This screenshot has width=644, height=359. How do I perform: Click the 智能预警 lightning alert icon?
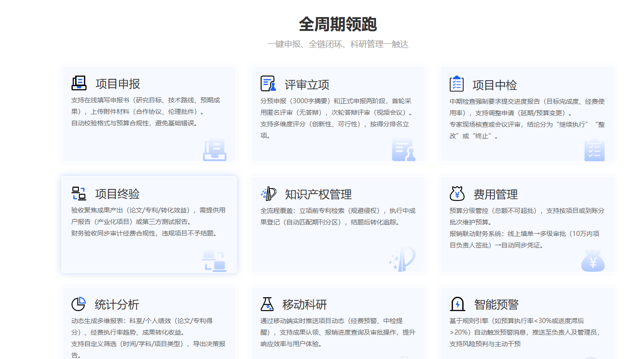pos(457,304)
